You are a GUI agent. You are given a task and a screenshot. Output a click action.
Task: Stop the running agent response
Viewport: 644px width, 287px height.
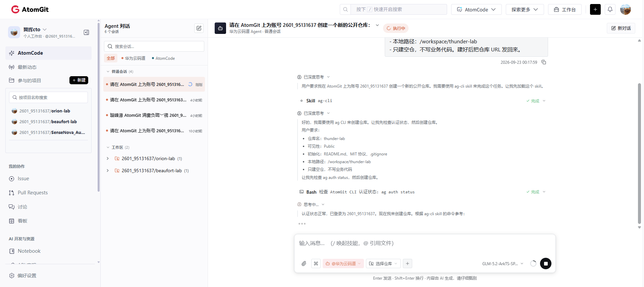tap(546, 264)
